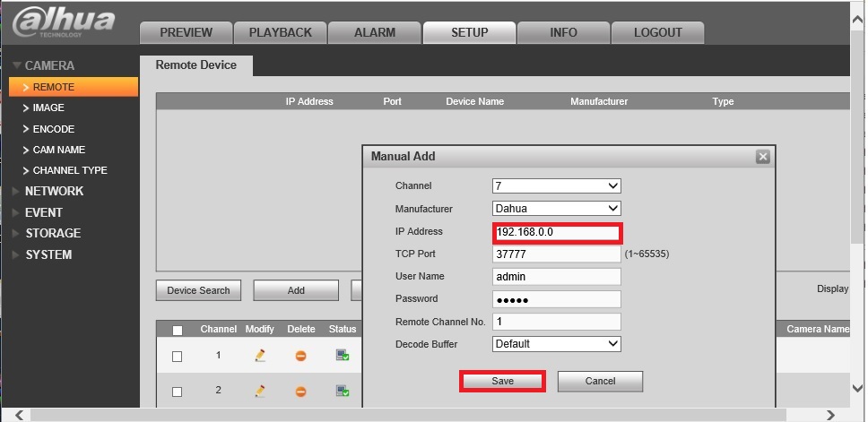Click the Delete icon for channel 2

tap(300, 392)
